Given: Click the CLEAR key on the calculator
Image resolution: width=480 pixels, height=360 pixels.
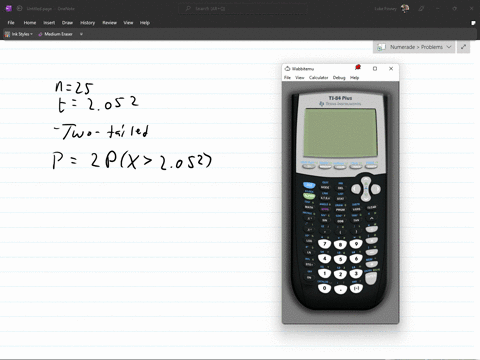Looking at the screenshot, I should tap(371, 207).
